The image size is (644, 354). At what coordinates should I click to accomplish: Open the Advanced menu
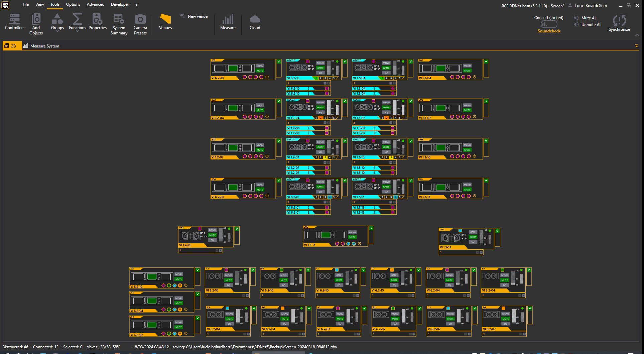95,4
